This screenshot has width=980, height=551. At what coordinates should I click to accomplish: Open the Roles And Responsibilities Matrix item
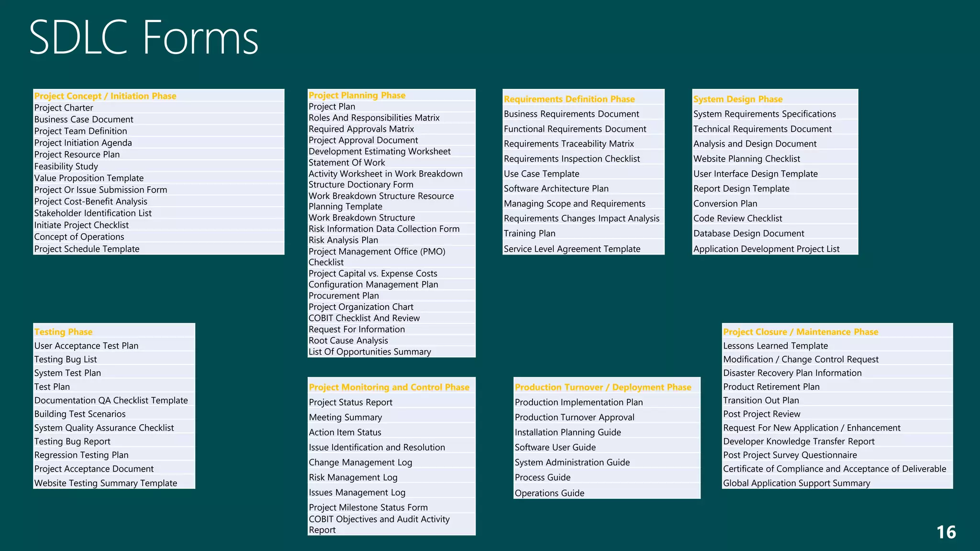tap(374, 118)
